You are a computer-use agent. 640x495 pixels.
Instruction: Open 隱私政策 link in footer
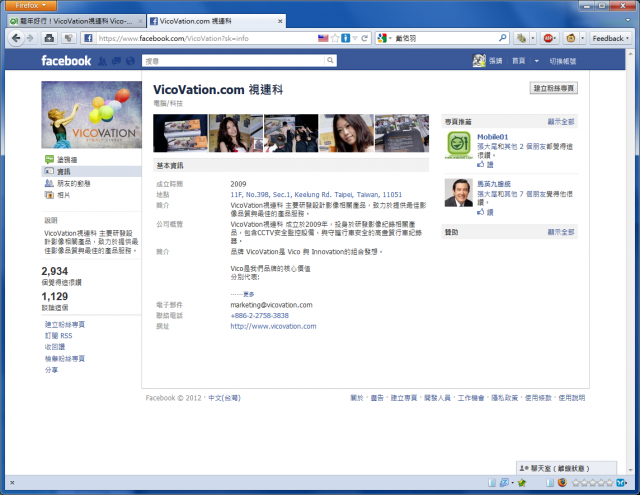point(504,398)
